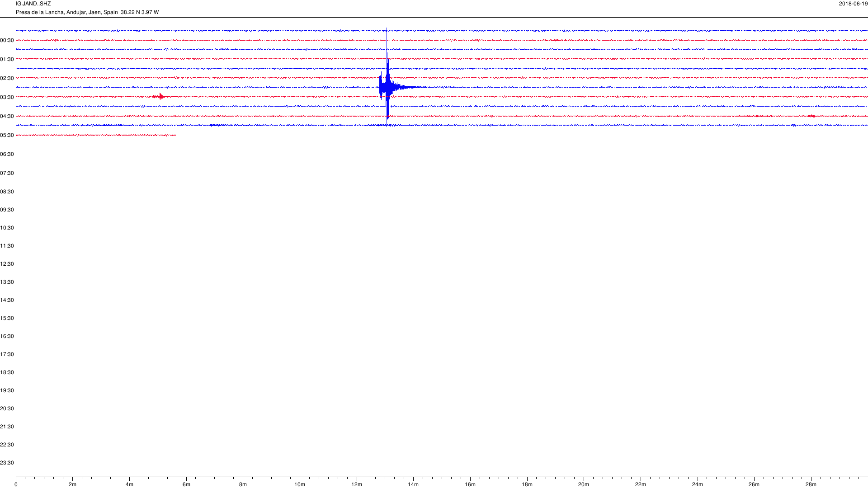Viewport: 868px width, 488px height.
Task: Click the 20m axis label
Action: (584, 484)
